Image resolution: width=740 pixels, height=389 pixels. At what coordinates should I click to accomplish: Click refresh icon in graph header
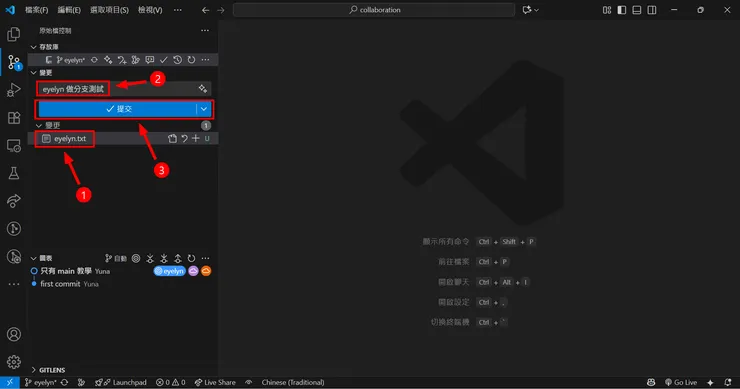191,258
